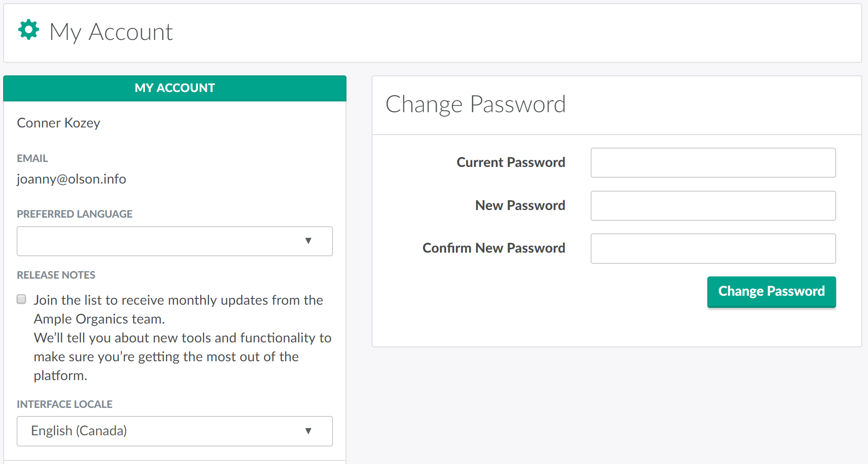
Task: Click the Interface Locale dropdown arrow
Action: point(308,431)
